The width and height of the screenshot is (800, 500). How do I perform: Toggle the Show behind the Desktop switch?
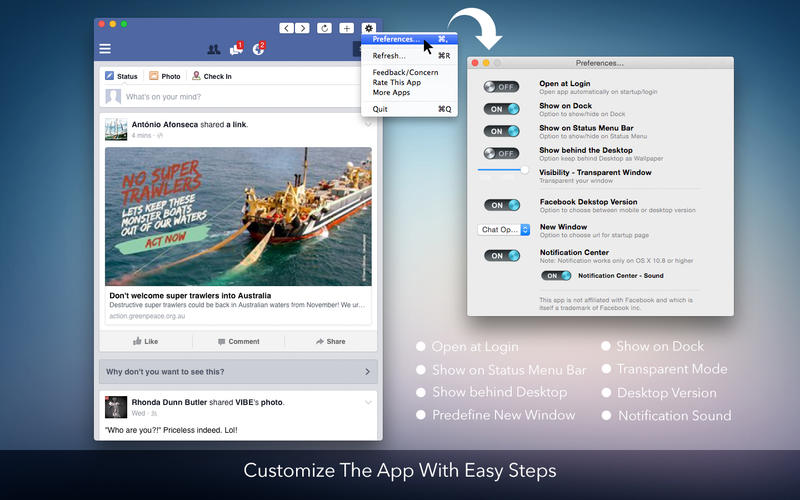(502, 153)
